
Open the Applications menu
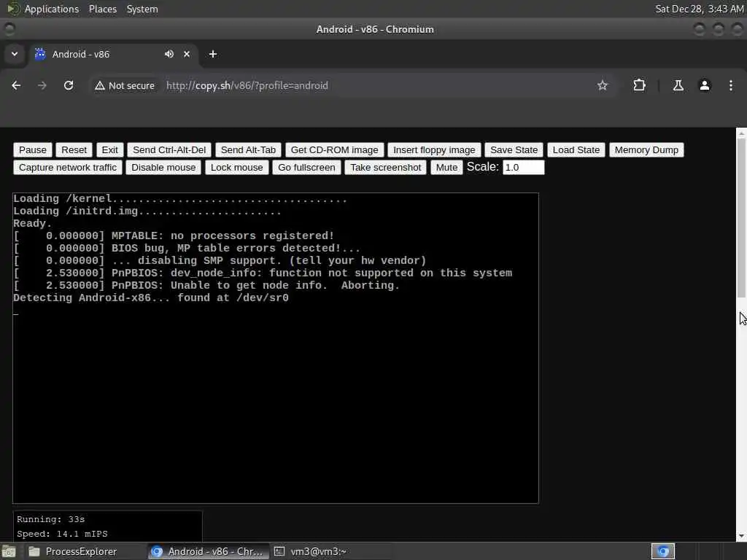click(x=52, y=9)
